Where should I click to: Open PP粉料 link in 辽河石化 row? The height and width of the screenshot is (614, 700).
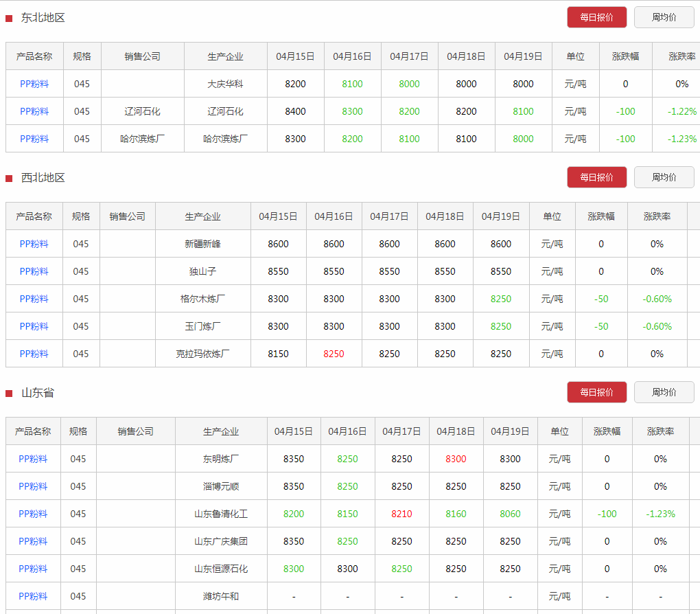pos(34,111)
